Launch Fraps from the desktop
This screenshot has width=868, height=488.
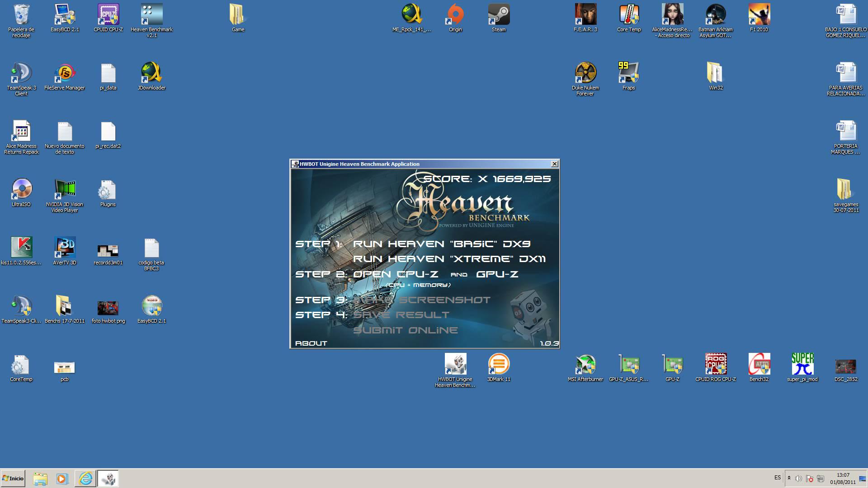tap(629, 76)
